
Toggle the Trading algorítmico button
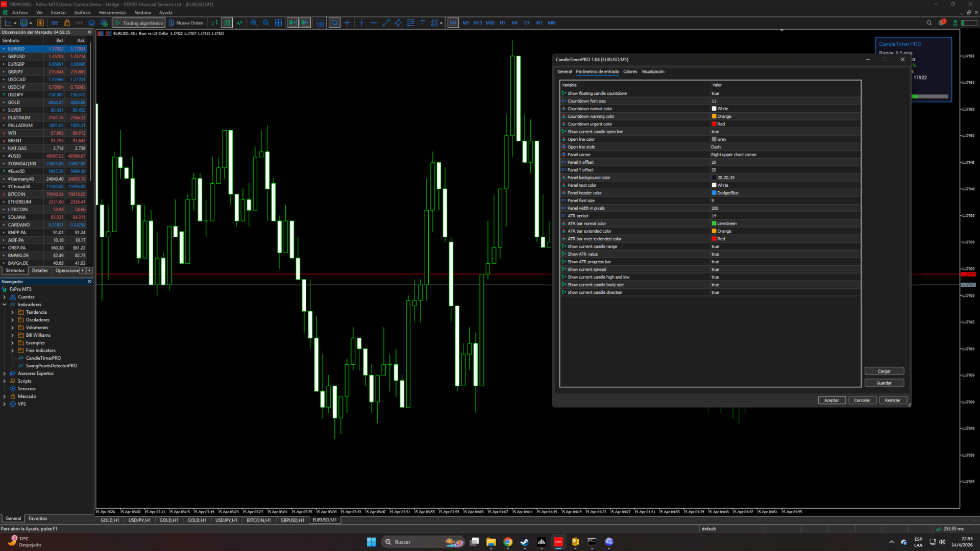139,23
